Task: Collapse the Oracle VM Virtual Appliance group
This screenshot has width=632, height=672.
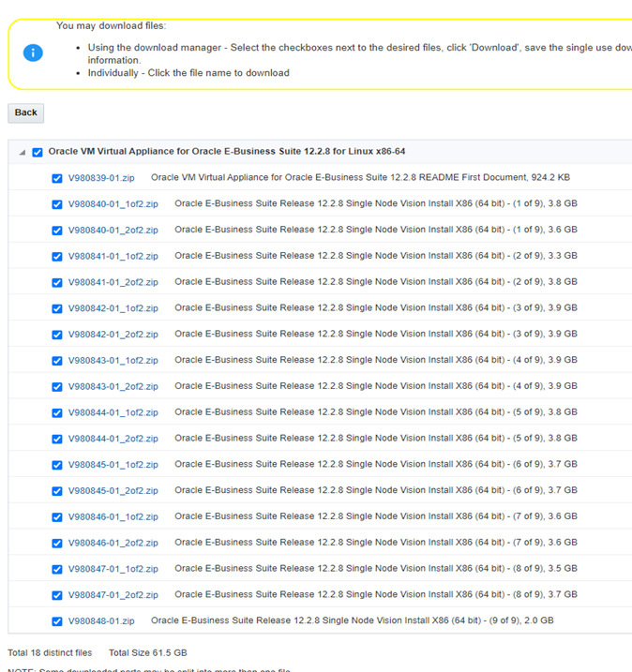Action: (x=22, y=153)
